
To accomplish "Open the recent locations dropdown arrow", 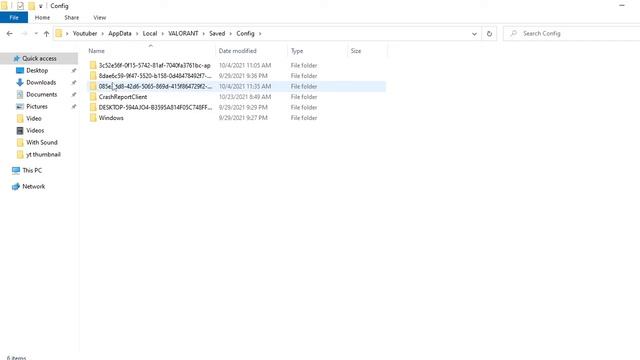I will (36, 33).
